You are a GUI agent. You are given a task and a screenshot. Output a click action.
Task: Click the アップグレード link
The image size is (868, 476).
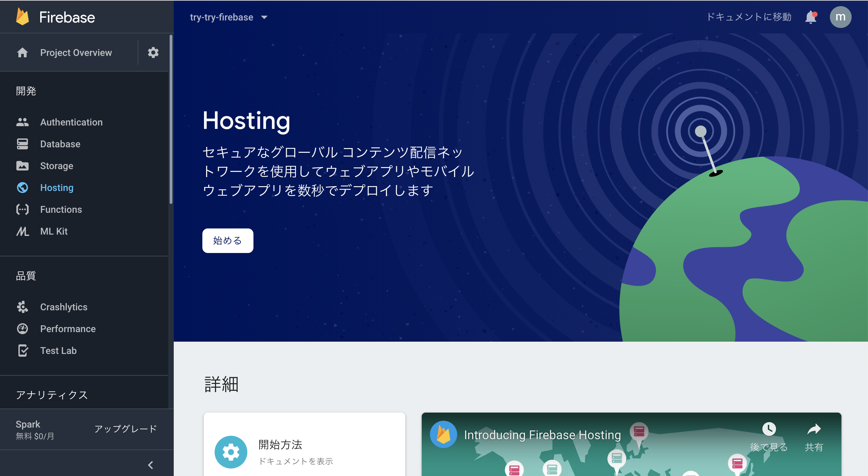(x=125, y=429)
